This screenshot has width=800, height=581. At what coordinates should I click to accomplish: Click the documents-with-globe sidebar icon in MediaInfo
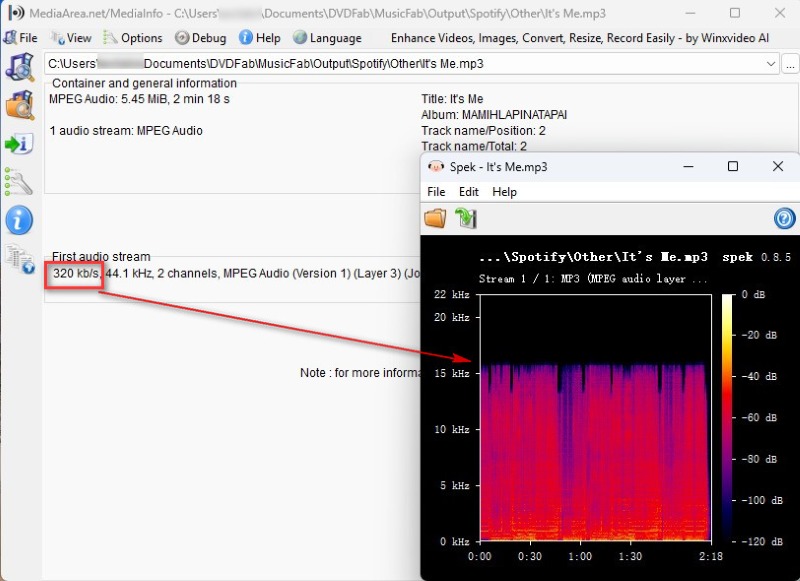coord(20,259)
